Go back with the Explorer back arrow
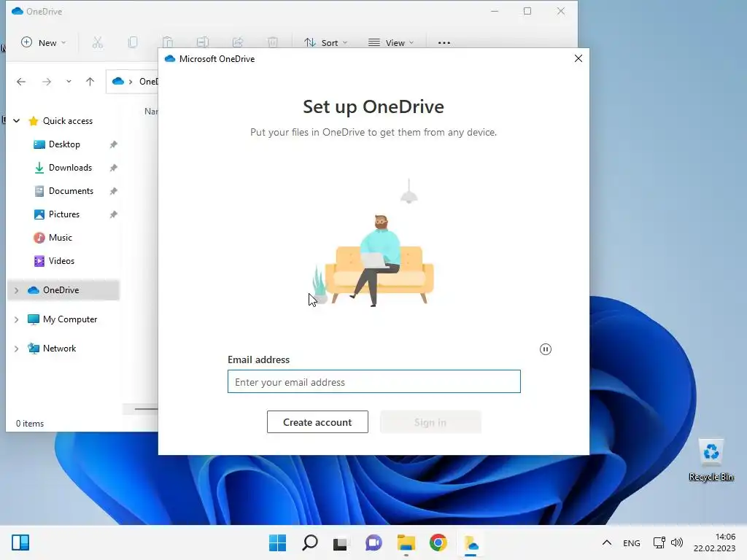This screenshot has height=560, width=747. click(x=21, y=82)
